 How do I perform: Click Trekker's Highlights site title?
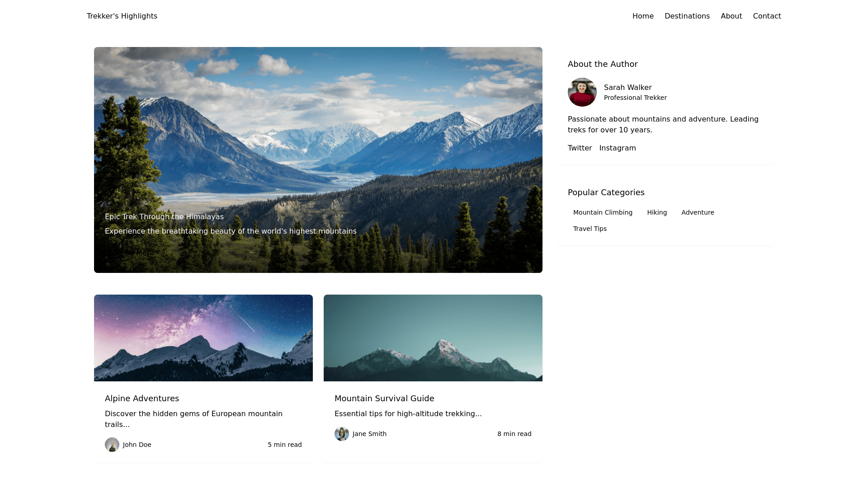pos(122,16)
